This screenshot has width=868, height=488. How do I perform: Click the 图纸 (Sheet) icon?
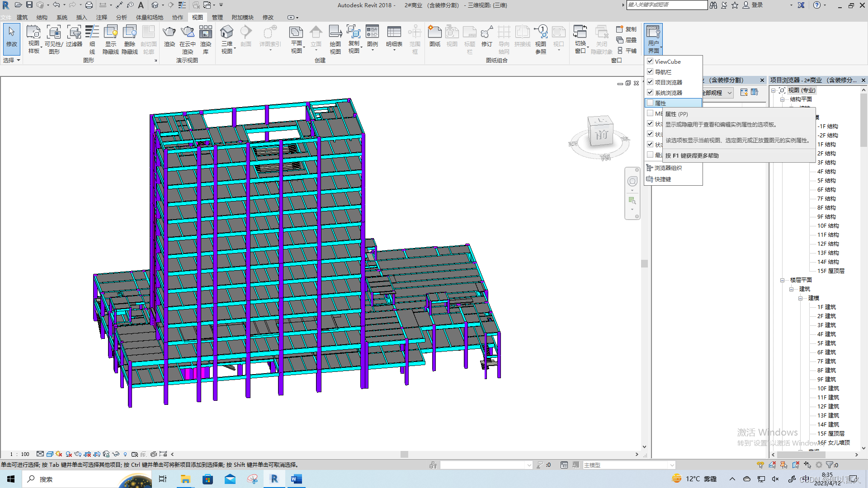pyautogui.click(x=434, y=33)
